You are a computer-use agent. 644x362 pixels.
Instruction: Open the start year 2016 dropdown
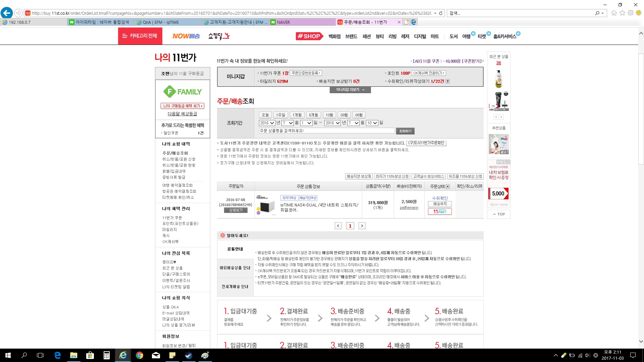coord(267,123)
